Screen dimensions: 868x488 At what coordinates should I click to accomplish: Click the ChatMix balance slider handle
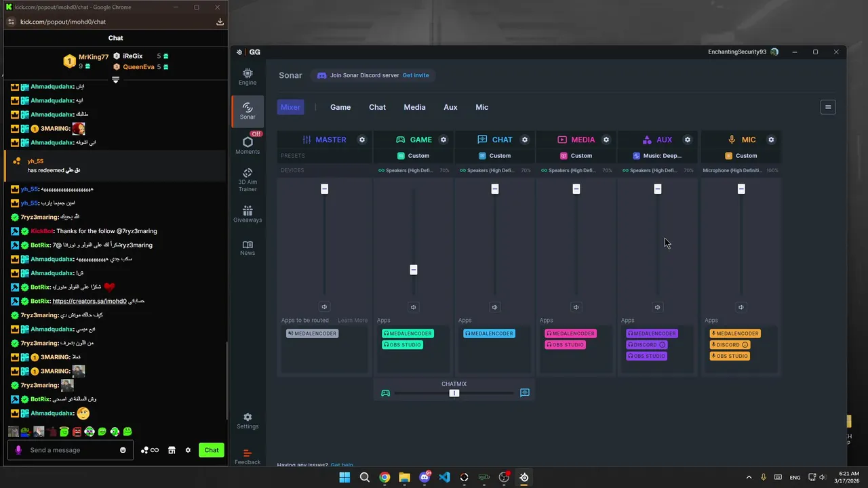pyautogui.click(x=454, y=393)
